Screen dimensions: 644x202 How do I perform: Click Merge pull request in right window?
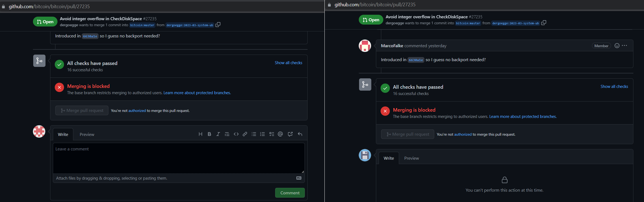[408, 134]
